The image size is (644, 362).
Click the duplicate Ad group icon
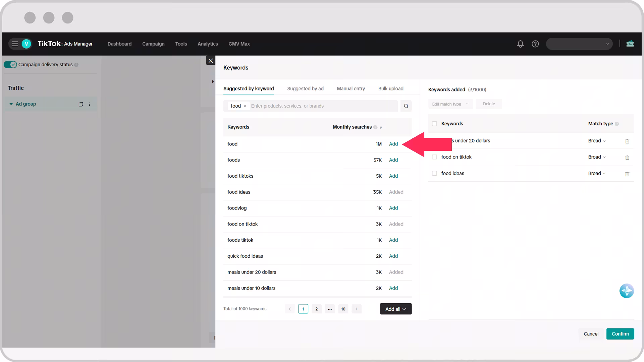(80, 104)
